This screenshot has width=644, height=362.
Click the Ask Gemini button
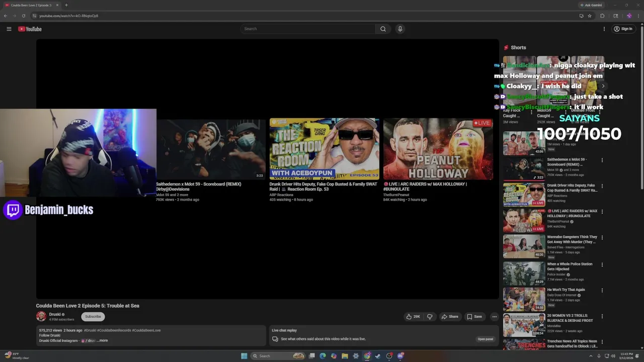(591, 5)
